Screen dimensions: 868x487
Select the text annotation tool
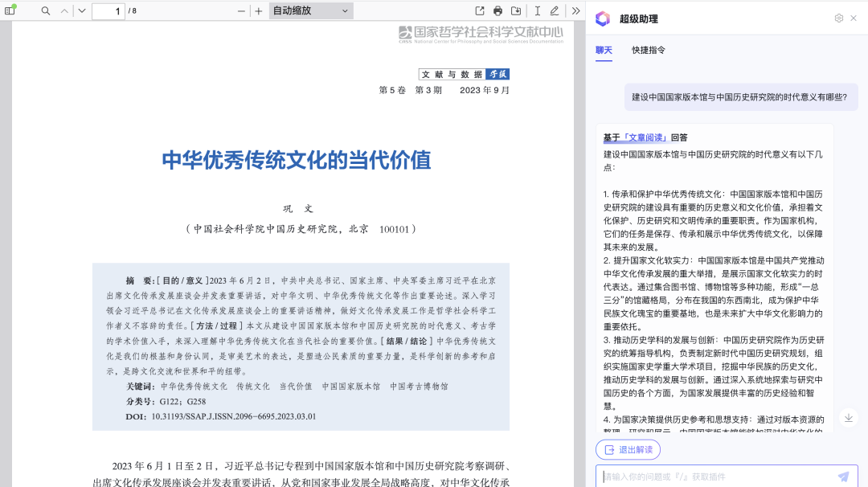coord(537,10)
